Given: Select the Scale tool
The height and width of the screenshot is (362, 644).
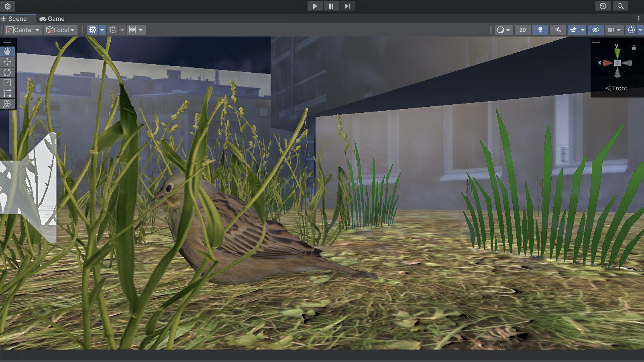Looking at the screenshot, I should coord(7,83).
